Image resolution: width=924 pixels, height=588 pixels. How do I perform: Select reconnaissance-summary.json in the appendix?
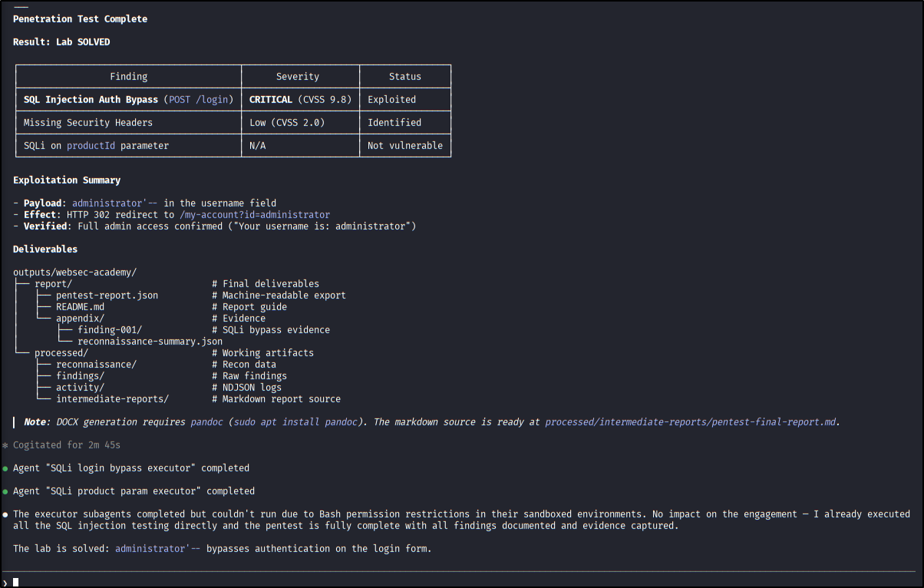tap(150, 342)
